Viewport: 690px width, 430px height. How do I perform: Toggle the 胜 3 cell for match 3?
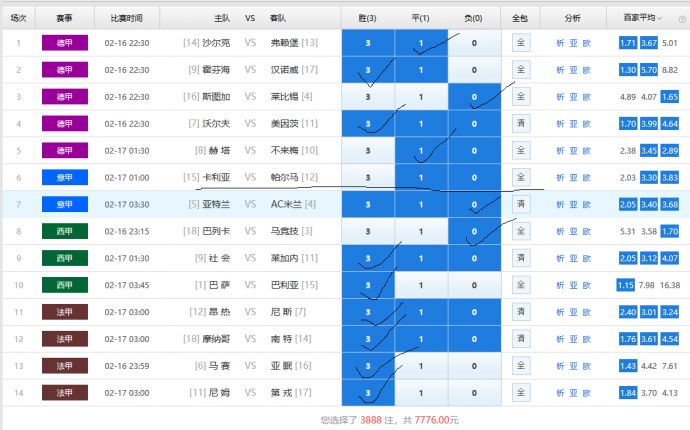368,97
